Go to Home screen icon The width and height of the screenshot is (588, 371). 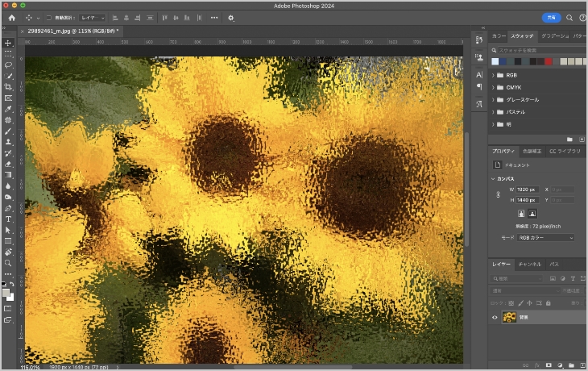tap(12, 18)
